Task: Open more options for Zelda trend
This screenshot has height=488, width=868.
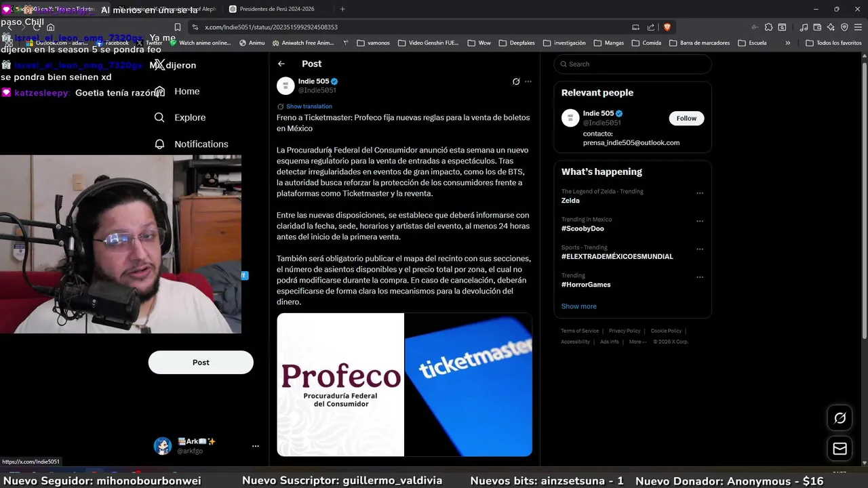Action: (700, 193)
